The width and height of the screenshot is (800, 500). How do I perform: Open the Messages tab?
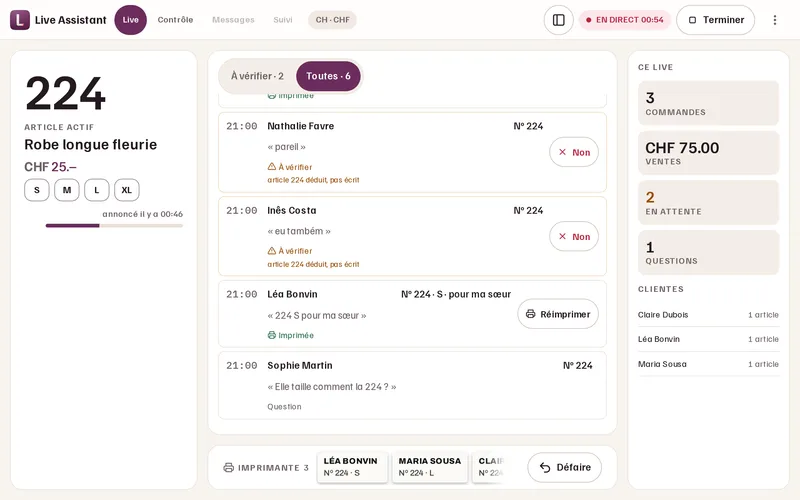233,20
